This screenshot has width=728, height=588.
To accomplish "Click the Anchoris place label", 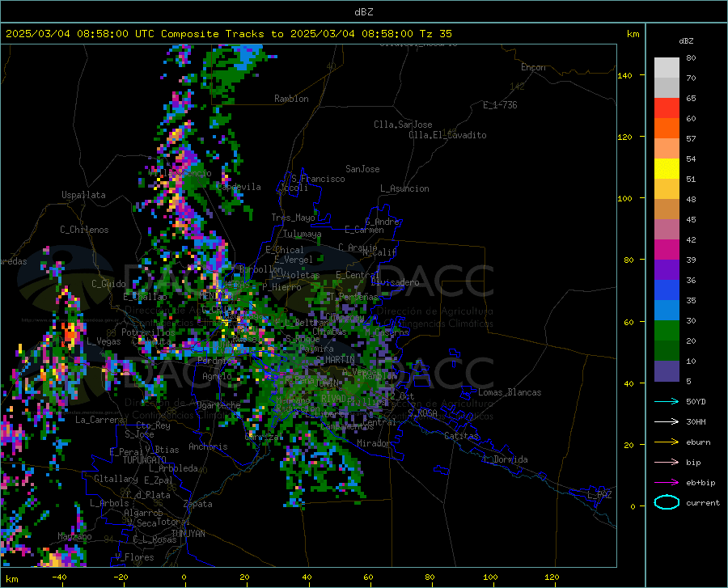I will click(x=208, y=446).
